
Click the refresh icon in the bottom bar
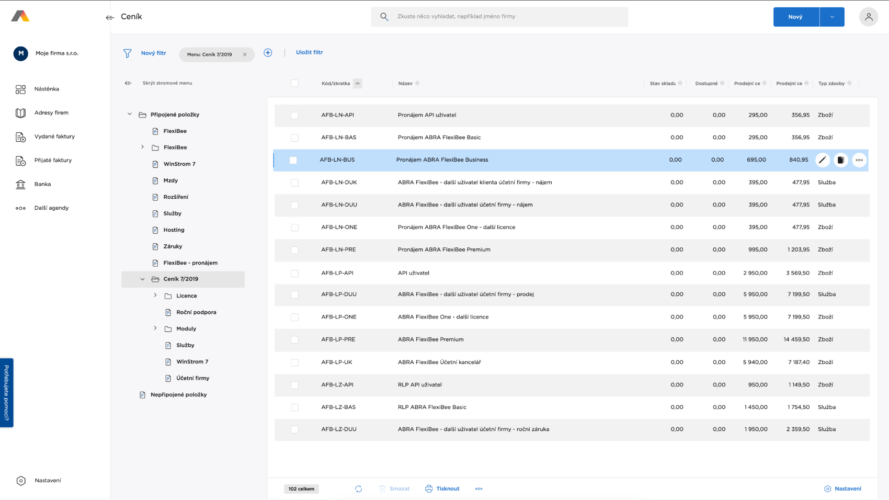(358, 488)
